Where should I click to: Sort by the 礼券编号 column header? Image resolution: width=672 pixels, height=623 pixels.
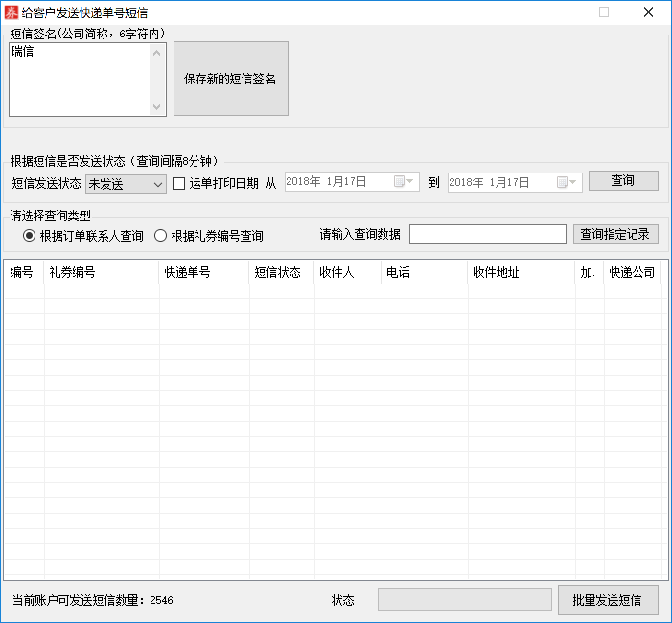click(x=101, y=273)
